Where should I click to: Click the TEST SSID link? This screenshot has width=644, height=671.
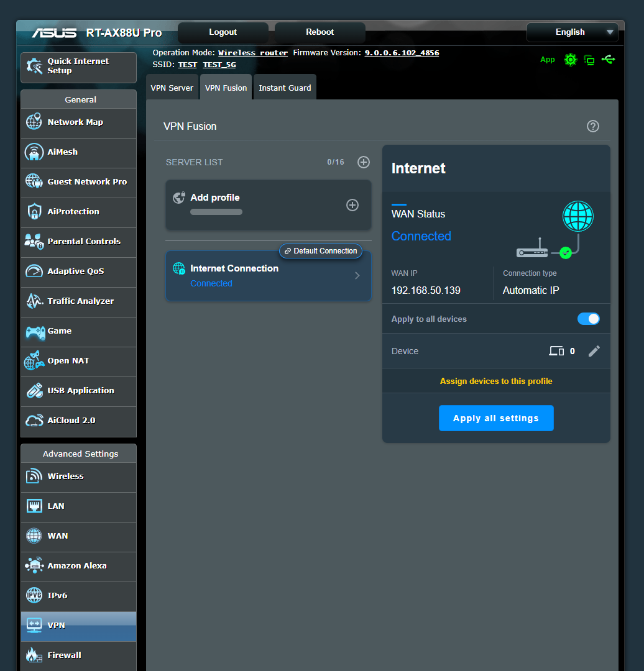click(187, 65)
